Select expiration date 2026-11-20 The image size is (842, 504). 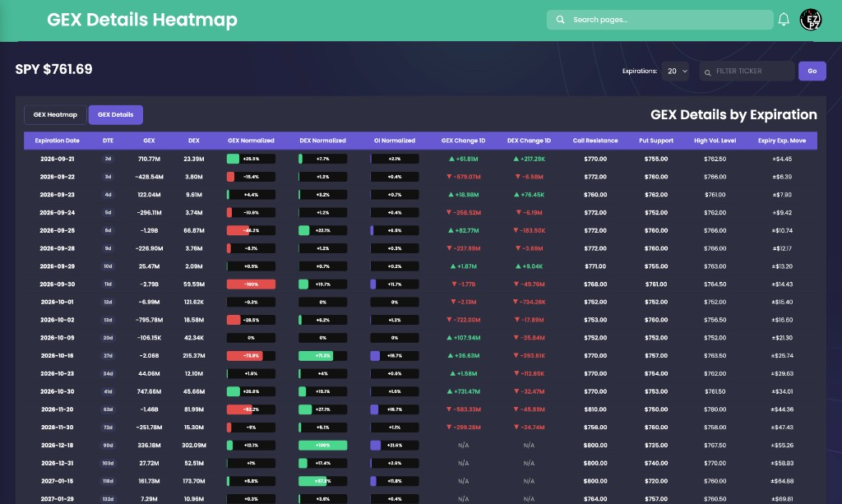click(x=57, y=409)
